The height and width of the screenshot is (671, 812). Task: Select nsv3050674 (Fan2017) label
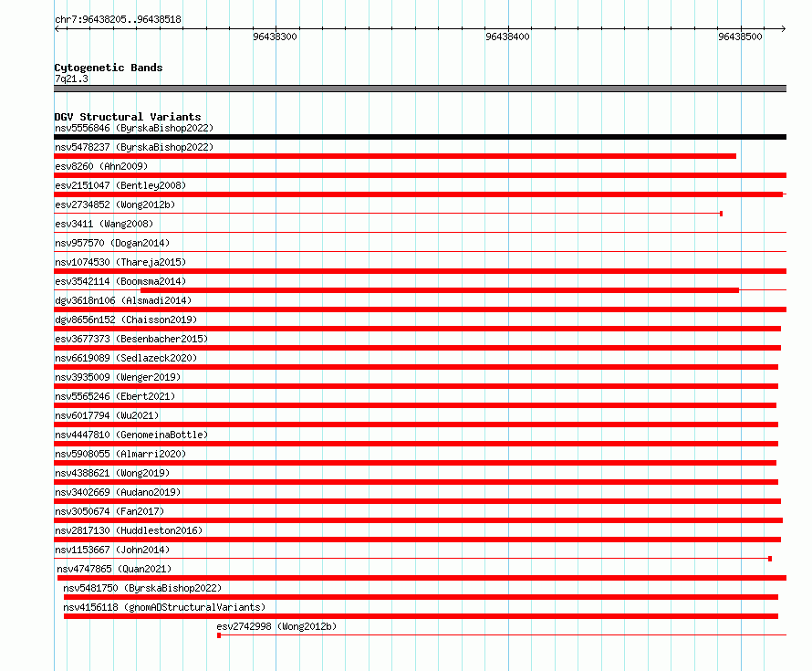(x=109, y=511)
